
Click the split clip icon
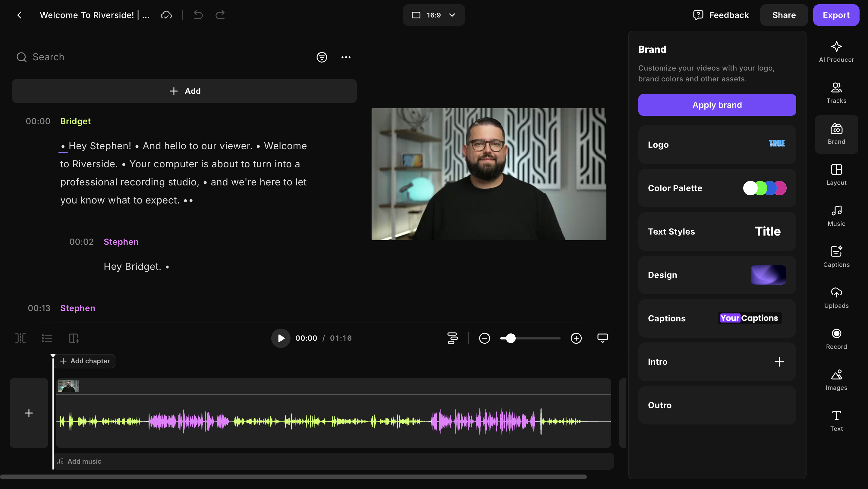coord(20,338)
